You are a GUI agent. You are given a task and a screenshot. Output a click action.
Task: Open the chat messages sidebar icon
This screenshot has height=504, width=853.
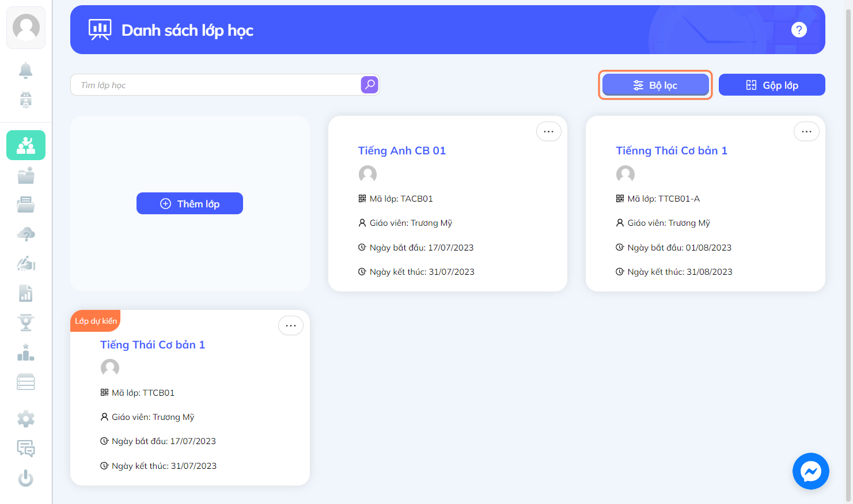[x=26, y=448]
